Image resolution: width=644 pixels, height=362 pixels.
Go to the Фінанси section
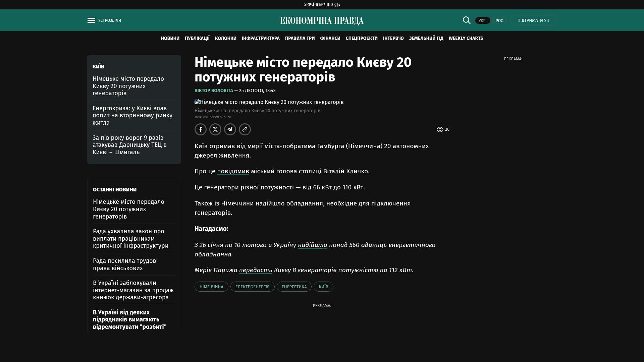click(x=330, y=39)
